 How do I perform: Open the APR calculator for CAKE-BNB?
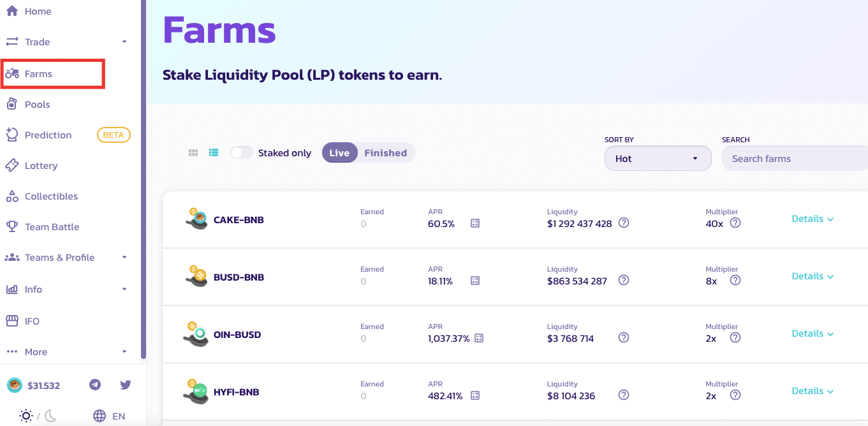[x=475, y=223]
